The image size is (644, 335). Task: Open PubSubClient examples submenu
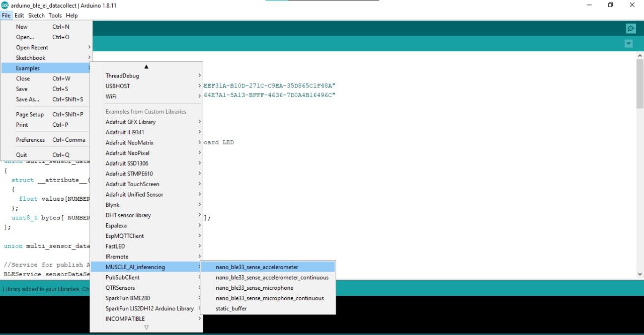coord(146,278)
